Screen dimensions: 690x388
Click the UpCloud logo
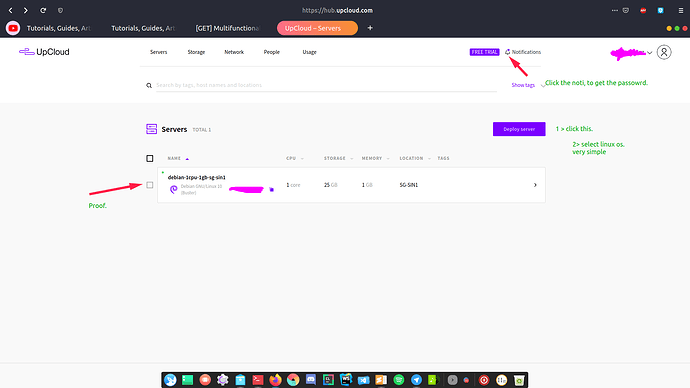[44, 52]
